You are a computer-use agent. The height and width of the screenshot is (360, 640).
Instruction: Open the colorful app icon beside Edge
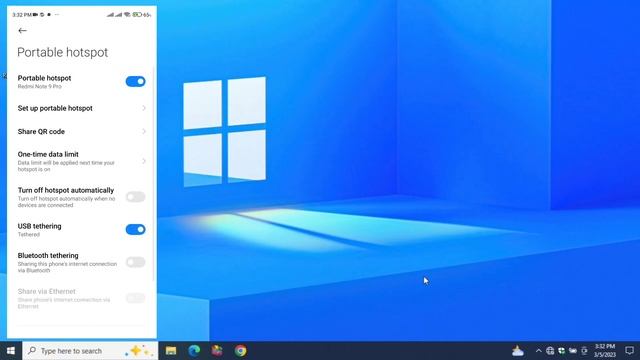coord(217,351)
